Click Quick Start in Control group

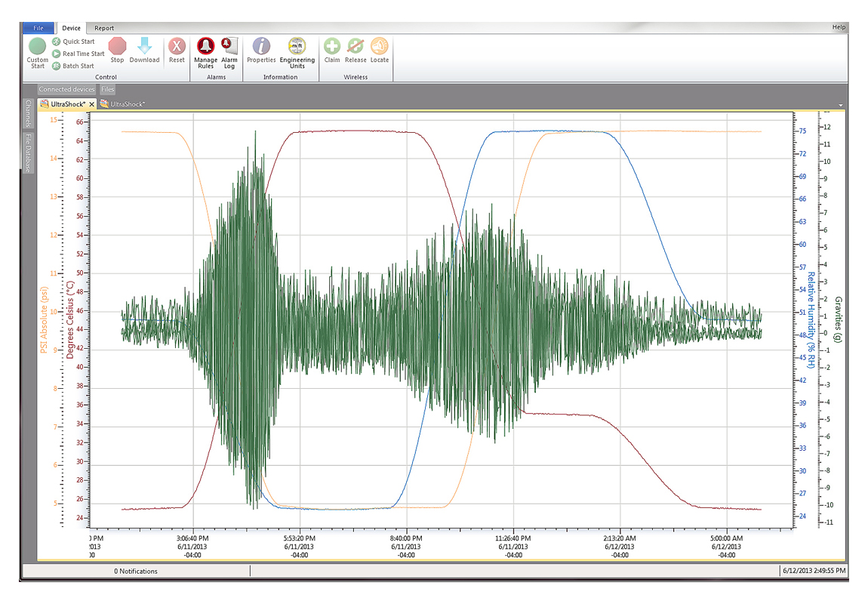(x=78, y=42)
